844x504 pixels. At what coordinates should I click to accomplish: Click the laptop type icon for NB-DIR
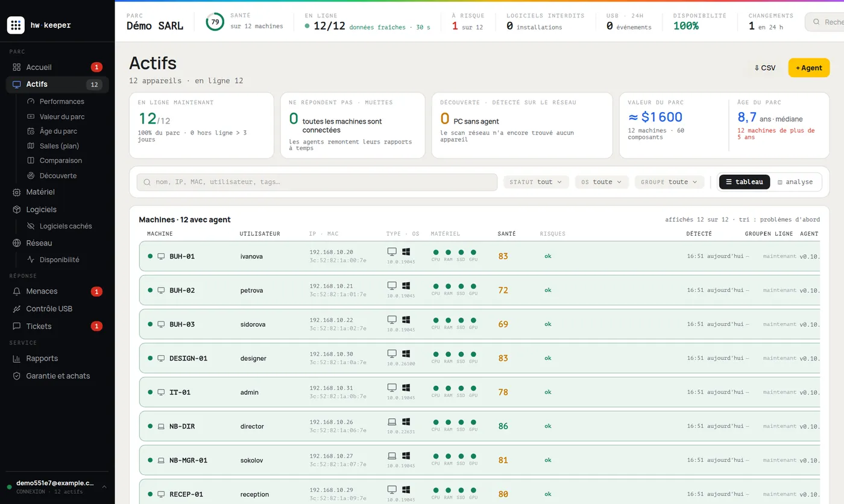pos(392,421)
